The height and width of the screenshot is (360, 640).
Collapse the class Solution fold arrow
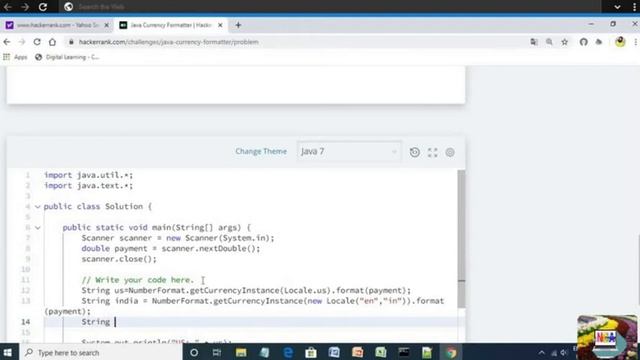pyautogui.click(x=38, y=207)
